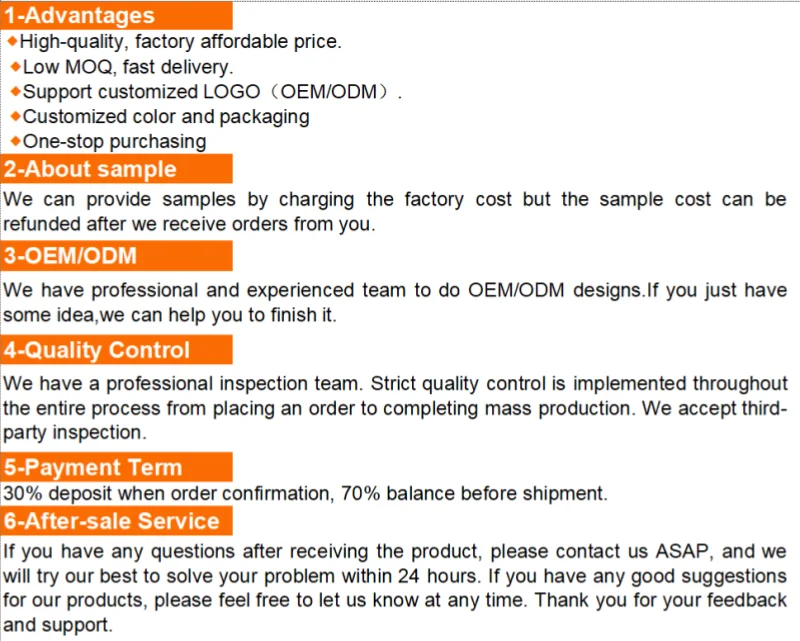Select the 2-About sample header
Viewport: 800px width, 641px height.
coord(117,169)
